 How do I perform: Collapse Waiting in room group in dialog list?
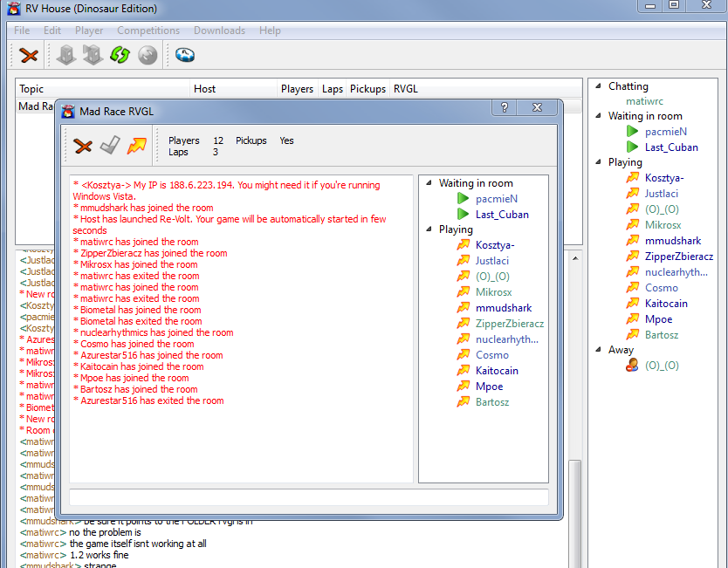[429, 183]
